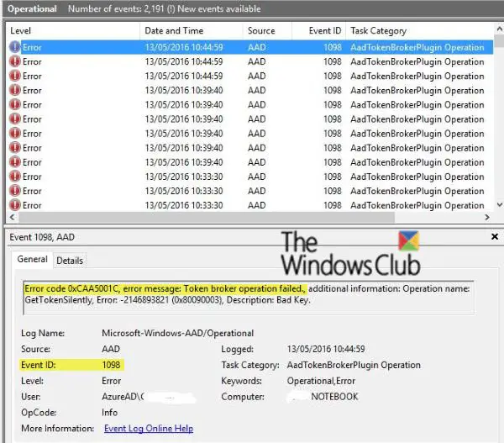Click the horizontal scrollbar right arrow
The width and height of the screenshot is (504, 443).
click(x=487, y=217)
